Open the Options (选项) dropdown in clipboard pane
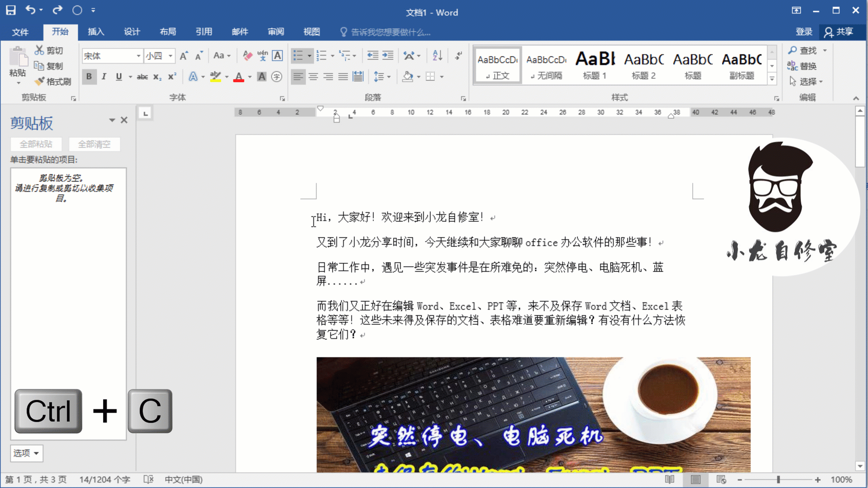This screenshot has width=868, height=488. (x=26, y=453)
